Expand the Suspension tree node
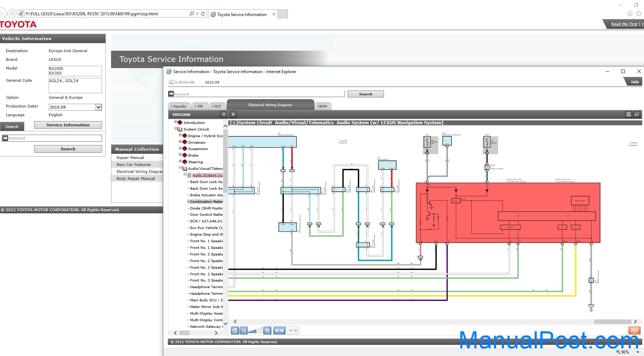 pyautogui.click(x=180, y=148)
